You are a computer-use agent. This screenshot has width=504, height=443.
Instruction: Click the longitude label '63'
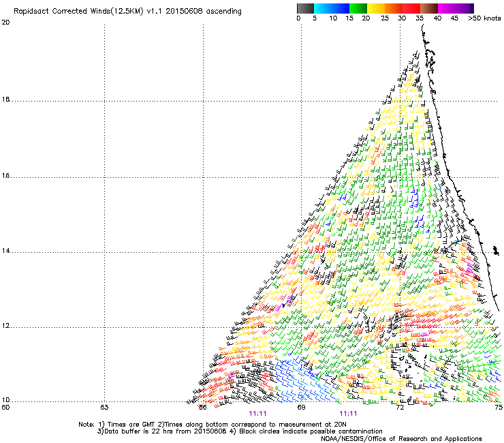(104, 408)
